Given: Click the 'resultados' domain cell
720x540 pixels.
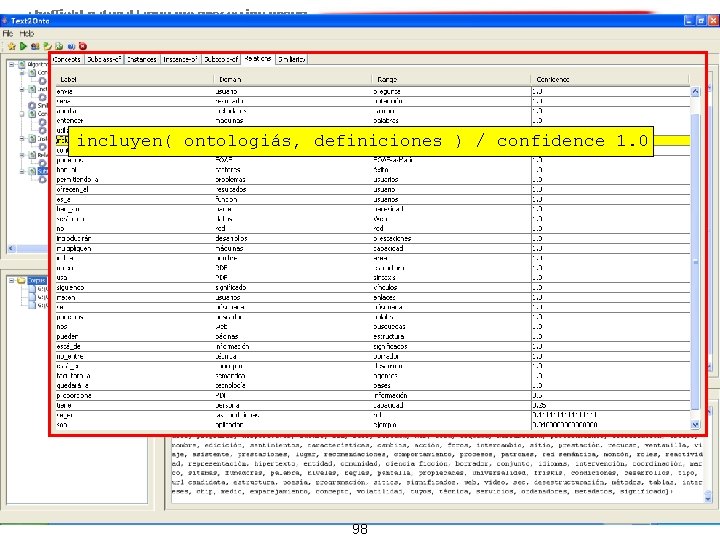Looking at the screenshot, I should [231, 189].
